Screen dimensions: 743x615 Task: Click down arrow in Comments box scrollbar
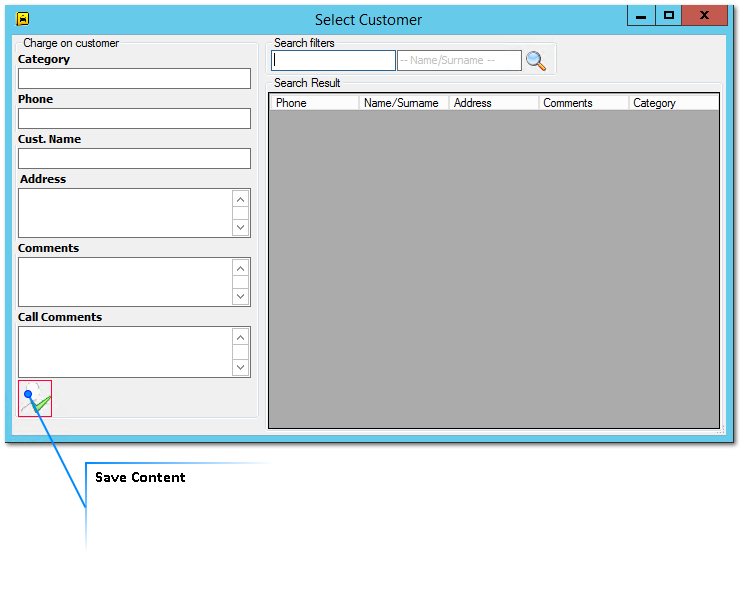[x=241, y=296]
